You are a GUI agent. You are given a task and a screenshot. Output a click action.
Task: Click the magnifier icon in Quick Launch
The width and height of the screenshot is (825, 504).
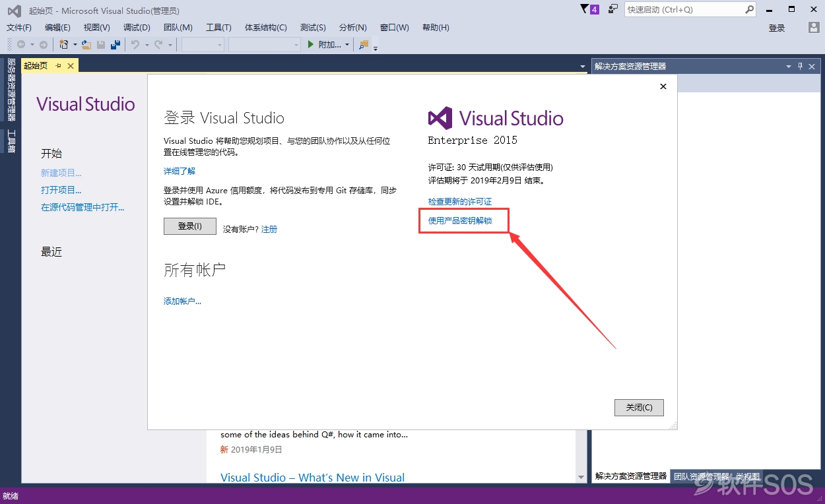click(749, 9)
